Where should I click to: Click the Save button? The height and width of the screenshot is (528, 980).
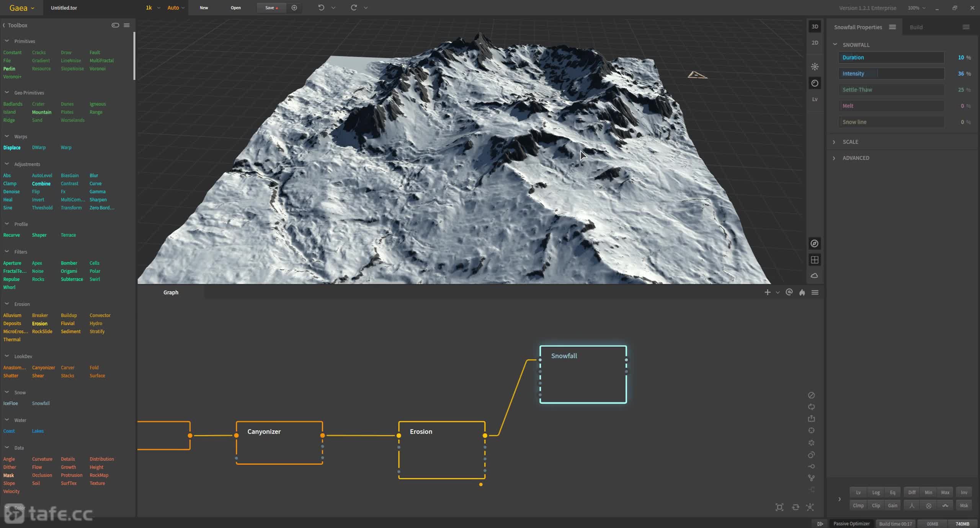click(271, 8)
